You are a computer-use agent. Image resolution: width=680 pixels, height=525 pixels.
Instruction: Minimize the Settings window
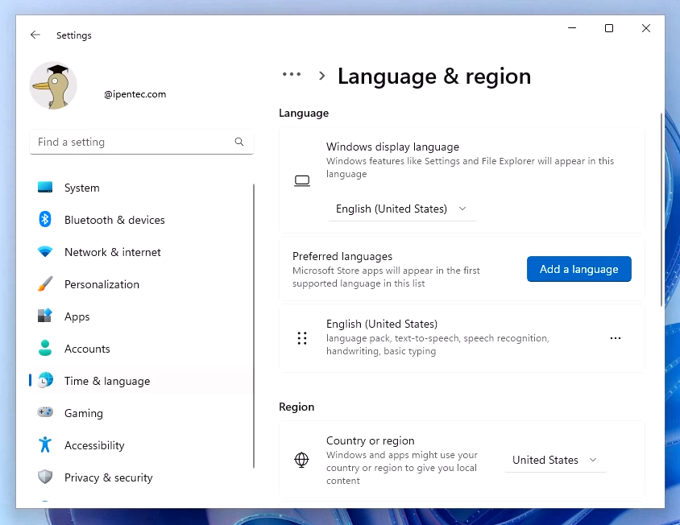(x=572, y=28)
